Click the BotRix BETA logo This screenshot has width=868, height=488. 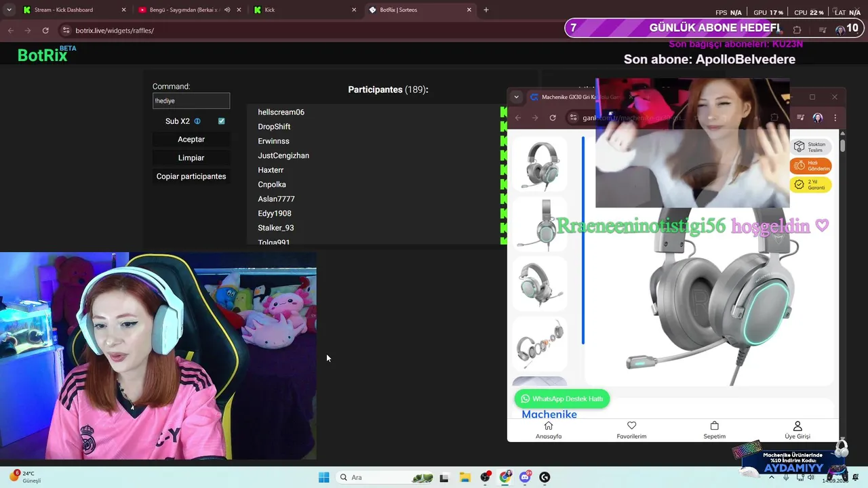(x=47, y=54)
